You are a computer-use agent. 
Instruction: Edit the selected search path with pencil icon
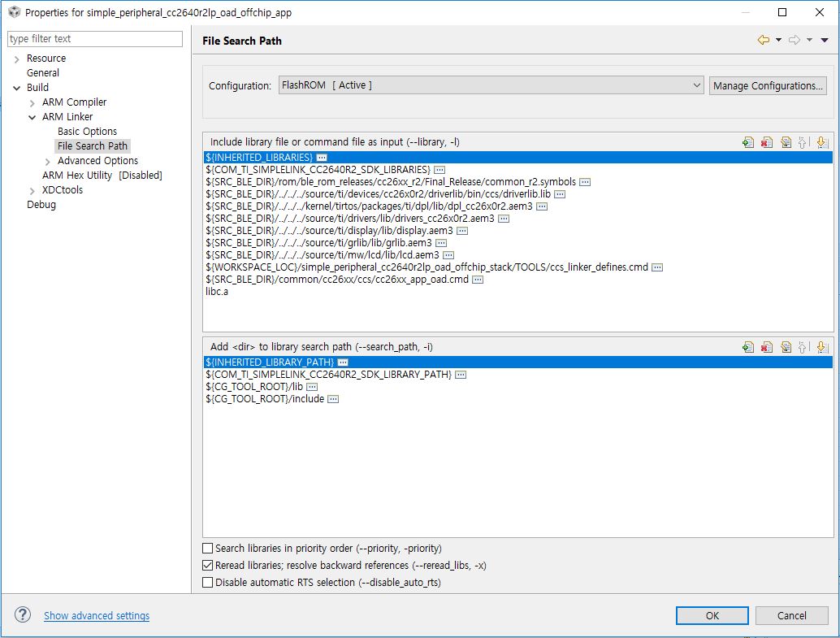(785, 348)
